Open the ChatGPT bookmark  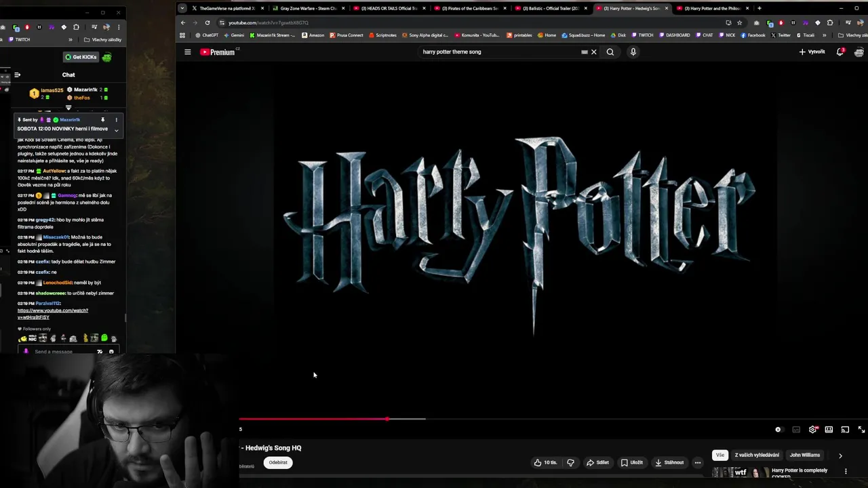(x=207, y=35)
